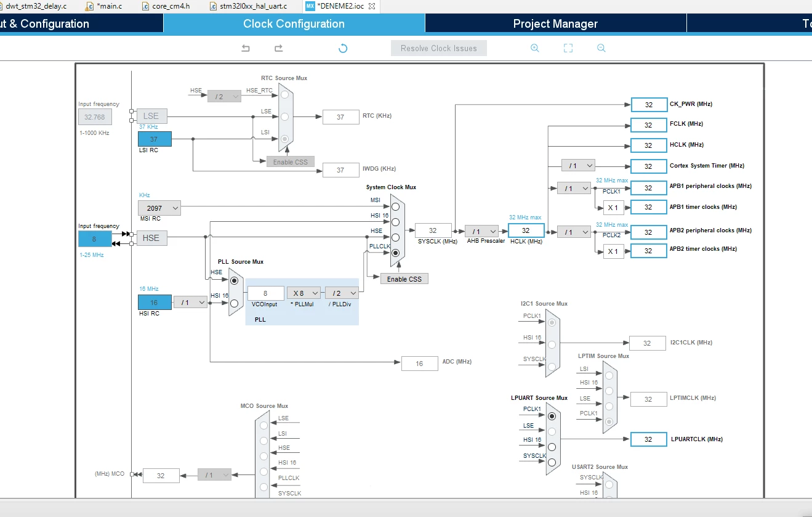Select PCLK1 in LPUART Source Mux
Viewport: 812px width, 517px height.
552,416
